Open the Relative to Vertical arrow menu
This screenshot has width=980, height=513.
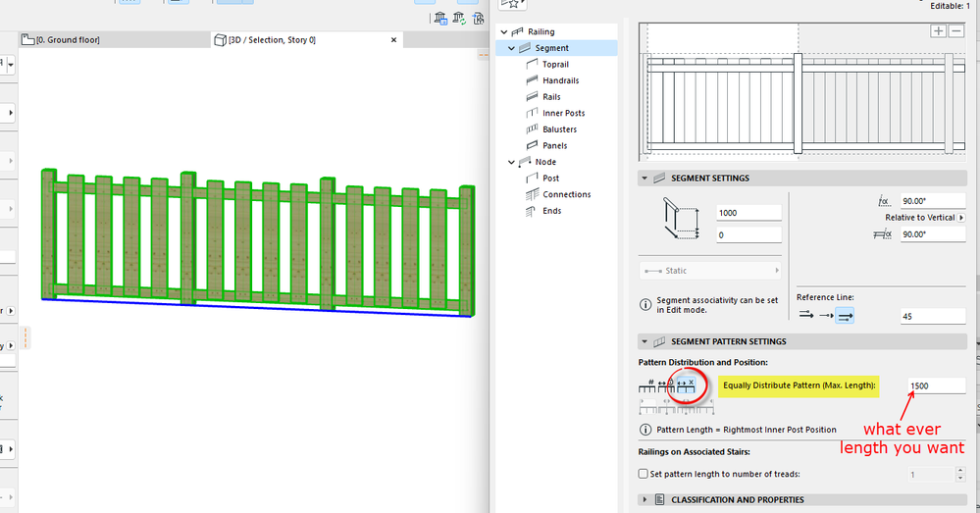point(961,218)
